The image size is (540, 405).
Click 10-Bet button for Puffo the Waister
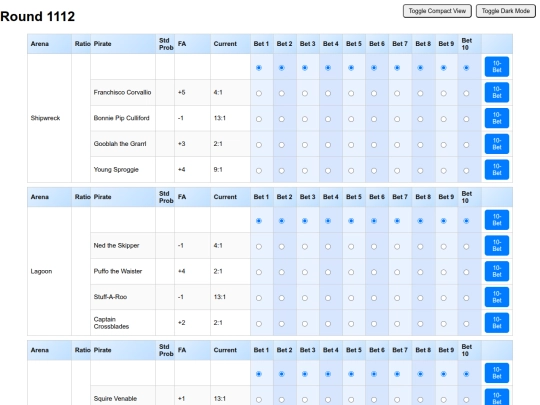pos(497,271)
